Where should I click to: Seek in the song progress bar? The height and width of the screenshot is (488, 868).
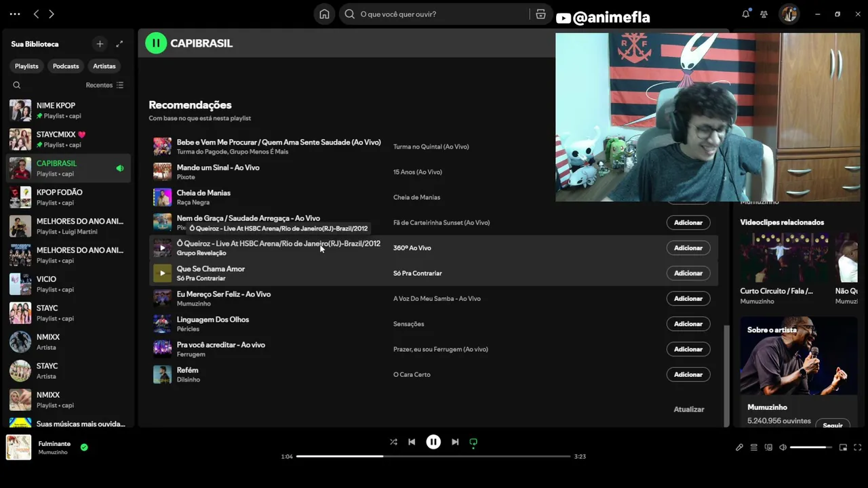433,456
